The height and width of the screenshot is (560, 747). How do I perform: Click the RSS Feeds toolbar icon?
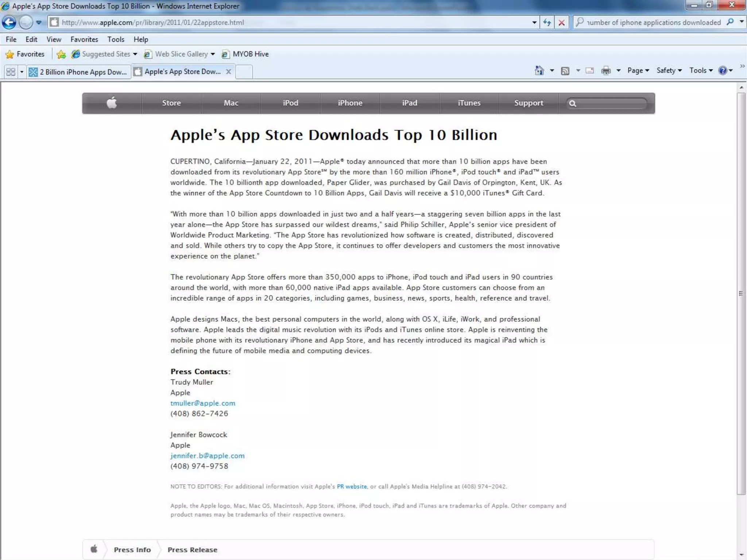(x=565, y=71)
